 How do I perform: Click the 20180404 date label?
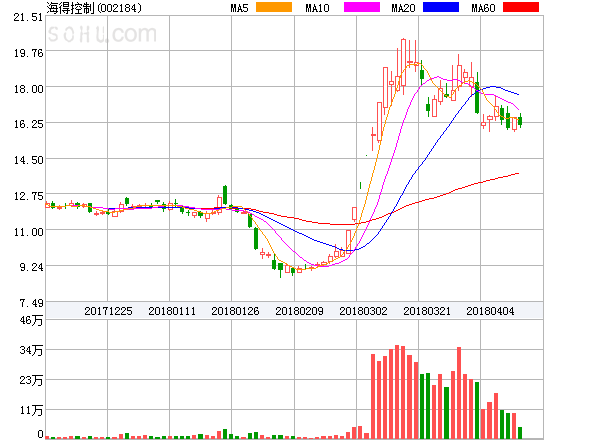(490, 311)
